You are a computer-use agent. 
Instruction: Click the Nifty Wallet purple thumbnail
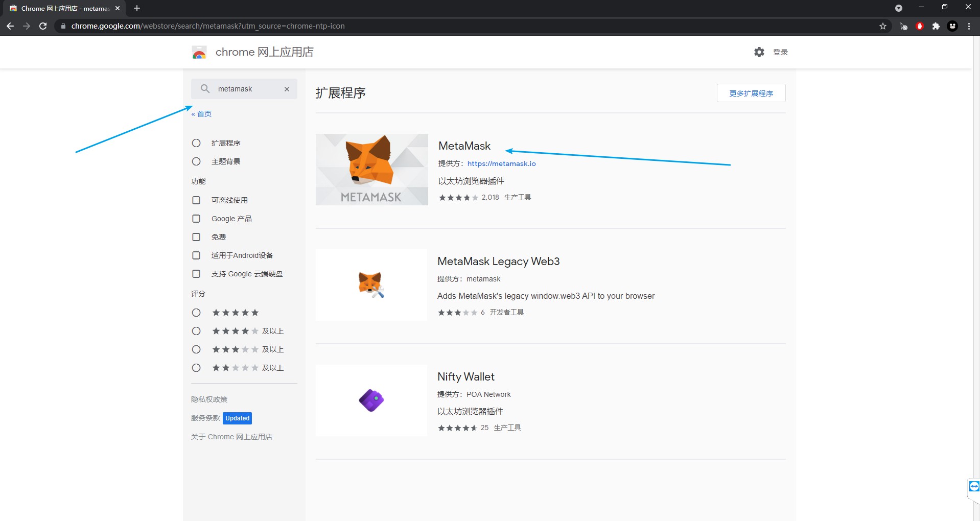pos(371,400)
